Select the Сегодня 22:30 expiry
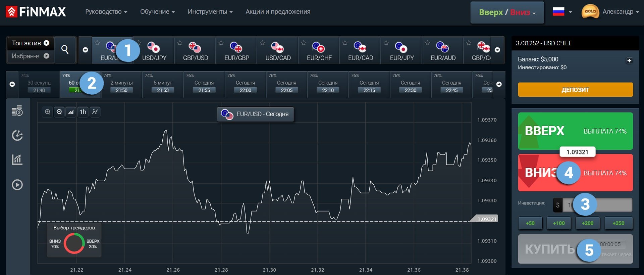 [x=410, y=84]
